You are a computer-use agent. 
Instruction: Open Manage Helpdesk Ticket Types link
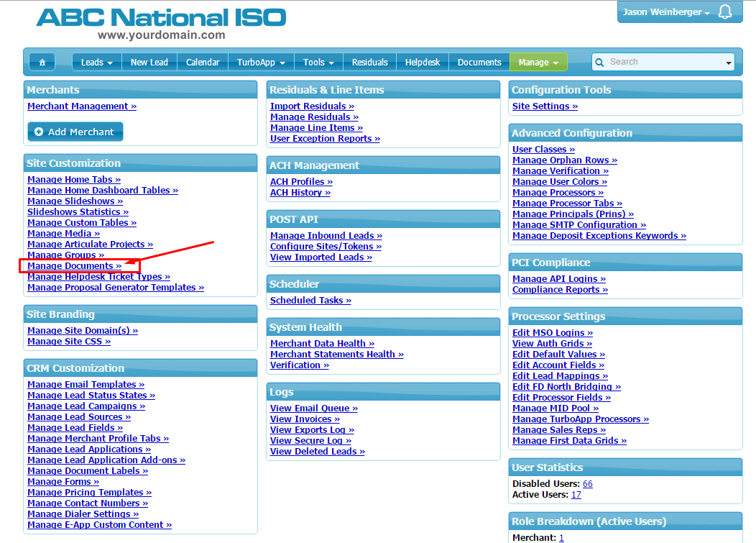pos(99,277)
